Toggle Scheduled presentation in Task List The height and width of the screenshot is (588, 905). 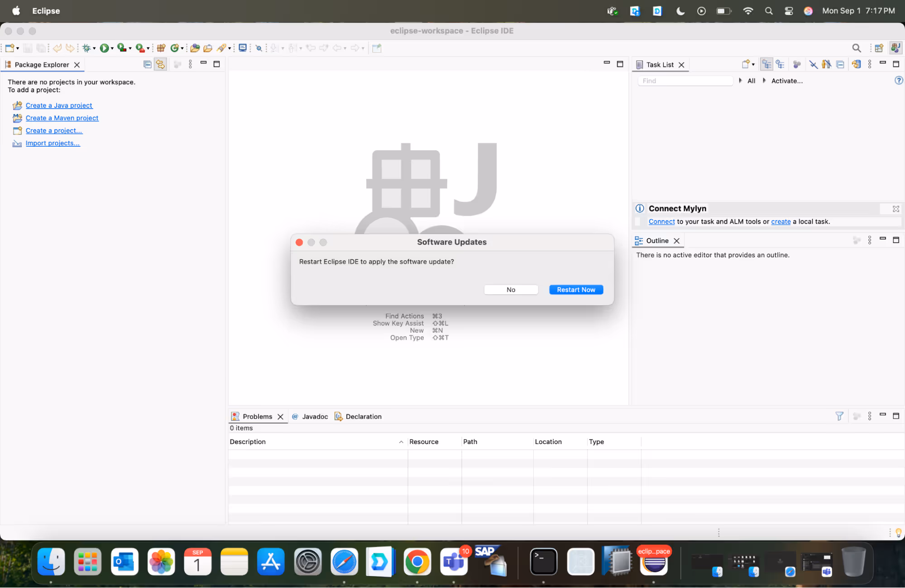click(x=780, y=64)
